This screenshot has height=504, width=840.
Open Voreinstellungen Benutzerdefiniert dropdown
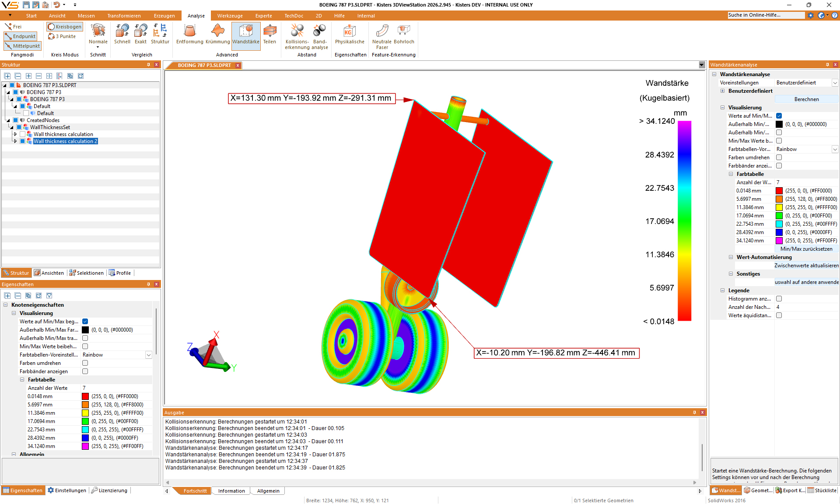835,83
